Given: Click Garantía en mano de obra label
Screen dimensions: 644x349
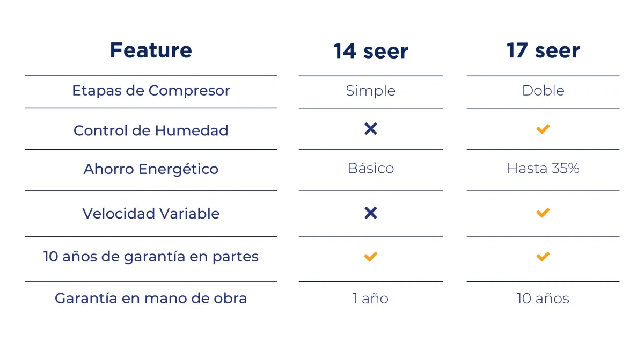Looking at the screenshot, I should coord(151,299).
